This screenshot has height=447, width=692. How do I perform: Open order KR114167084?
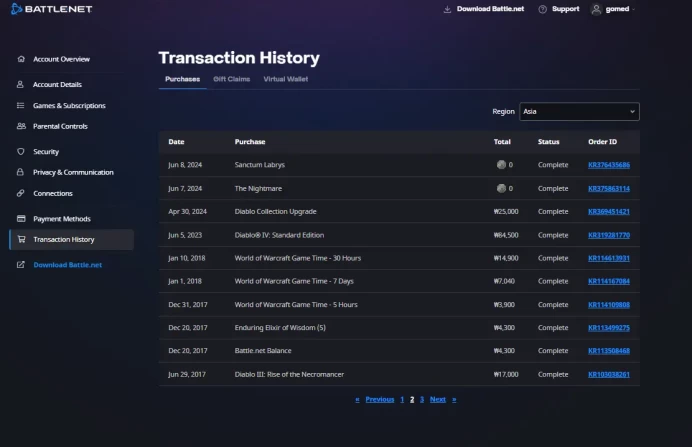coord(609,281)
